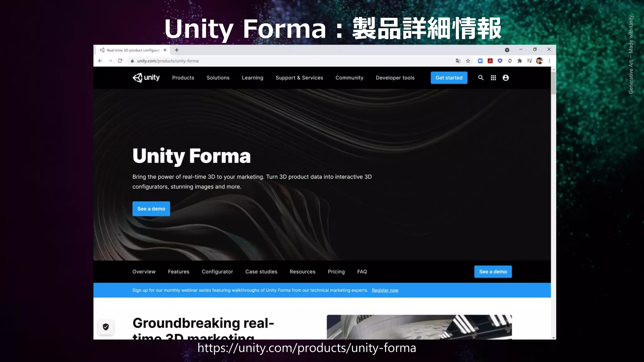Open the Solutions menu
Image resolution: width=644 pixels, height=362 pixels.
(x=218, y=78)
